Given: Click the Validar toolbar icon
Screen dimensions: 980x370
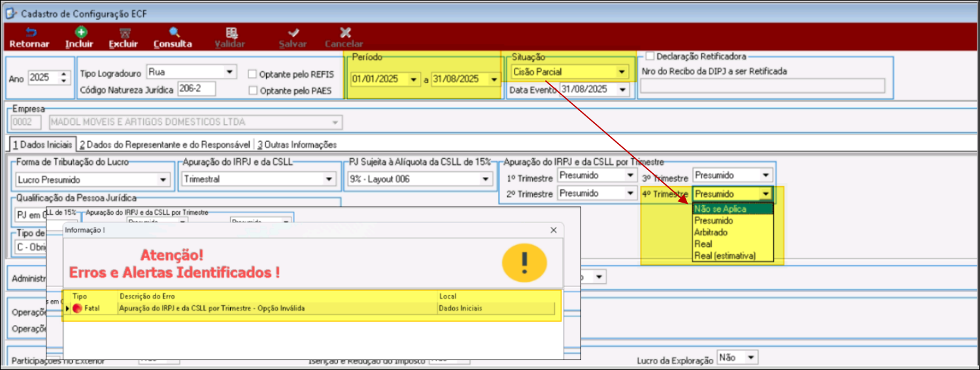Looking at the screenshot, I should coord(230,33).
